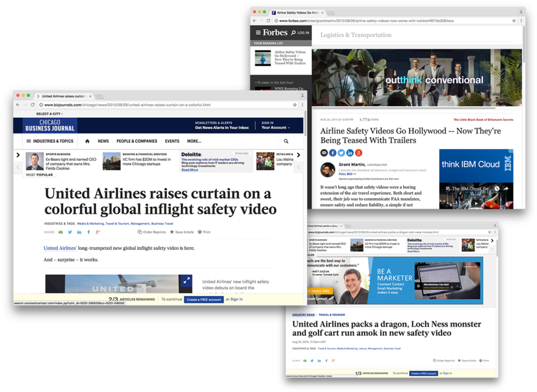
Task: Open More... menu in Business Journal nav
Action: (x=194, y=141)
